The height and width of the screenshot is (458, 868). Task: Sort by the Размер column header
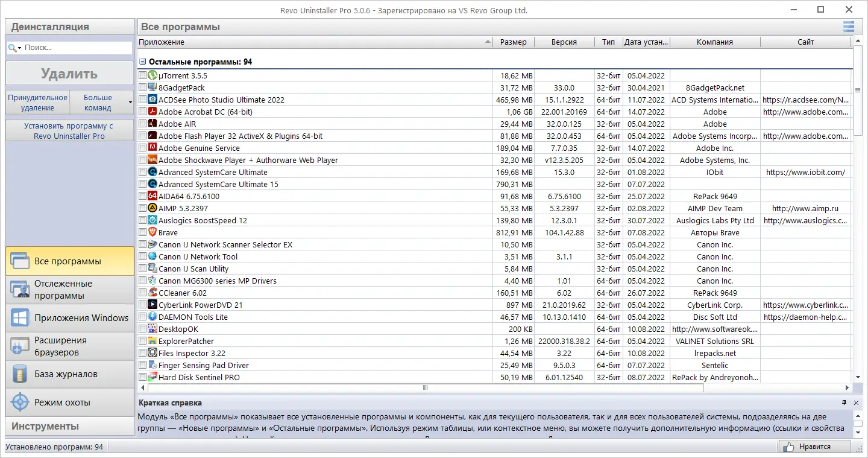coord(514,42)
